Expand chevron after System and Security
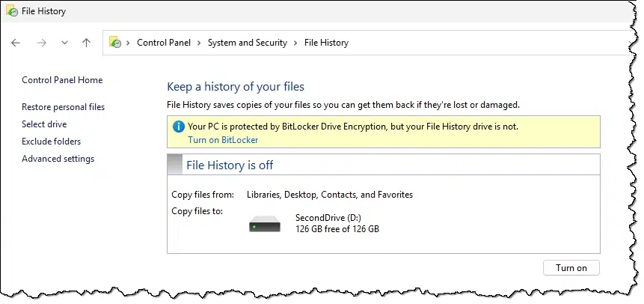This screenshot has width=644, height=304. tap(295, 43)
